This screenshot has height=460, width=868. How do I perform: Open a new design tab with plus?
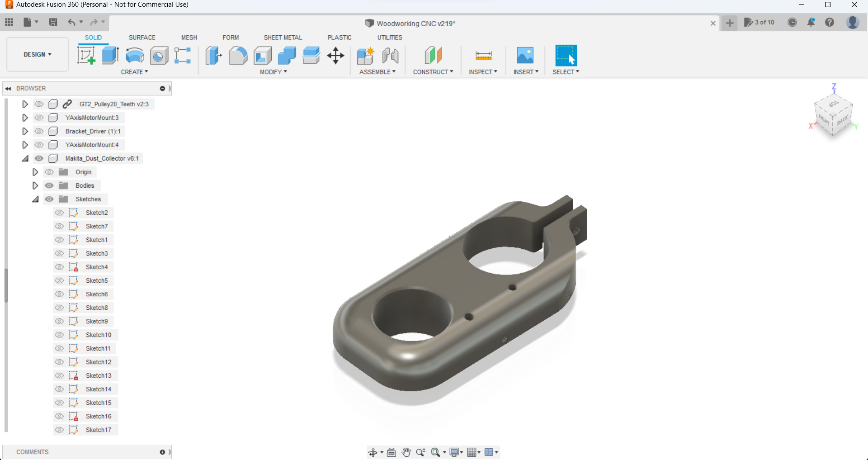(x=730, y=23)
